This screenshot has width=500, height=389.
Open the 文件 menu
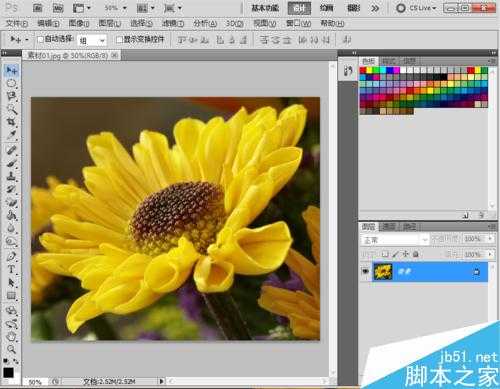tap(17, 23)
